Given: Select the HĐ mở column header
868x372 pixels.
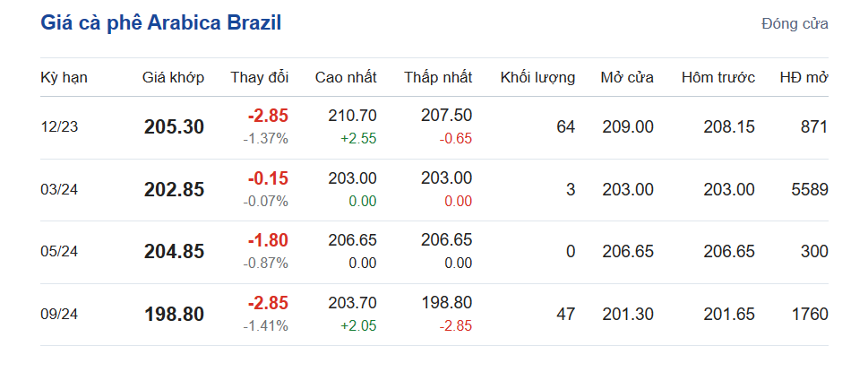Looking at the screenshot, I should pos(804,77).
